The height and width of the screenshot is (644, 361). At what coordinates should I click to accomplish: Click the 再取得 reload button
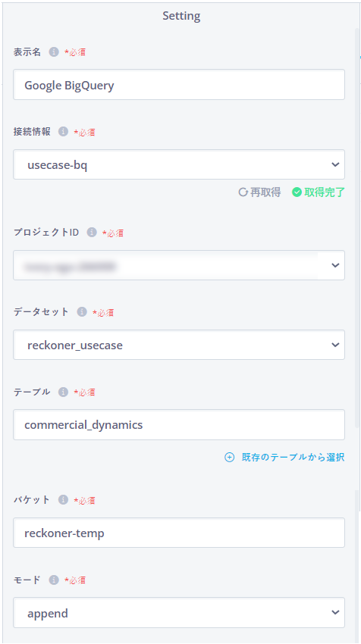(260, 192)
